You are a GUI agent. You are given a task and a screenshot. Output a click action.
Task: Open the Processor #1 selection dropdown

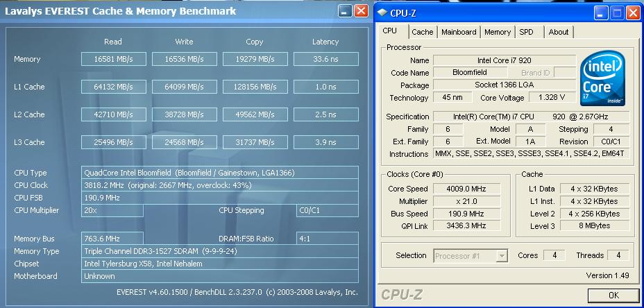pyautogui.click(x=471, y=256)
